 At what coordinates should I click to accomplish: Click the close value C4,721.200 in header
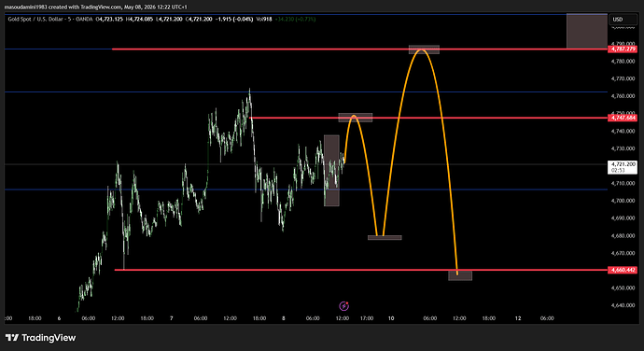pyautogui.click(x=199, y=20)
